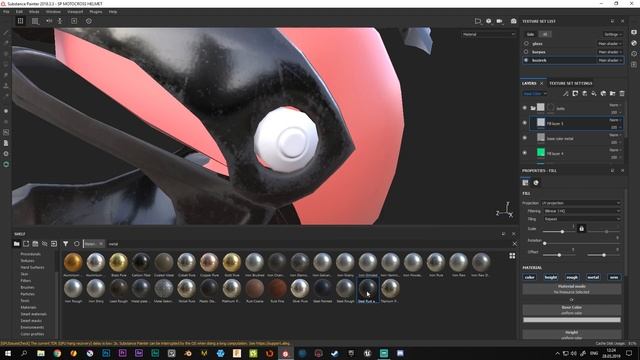Pick the Rust Fine material sphere
Image resolution: width=640 pixels, height=360 pixels.
point(277,289)
